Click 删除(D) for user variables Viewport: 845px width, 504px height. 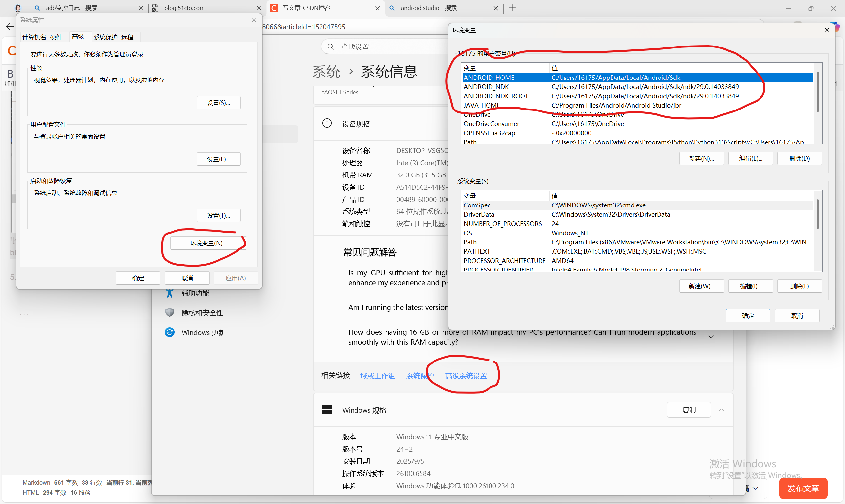point(799,158)
